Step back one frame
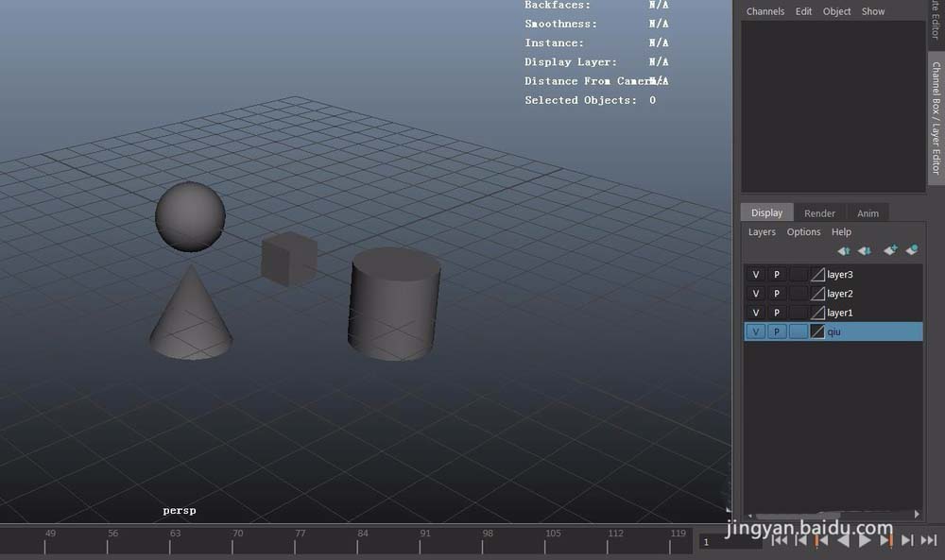The height and width of the screenshot is (560, 945). pos(800,540)
